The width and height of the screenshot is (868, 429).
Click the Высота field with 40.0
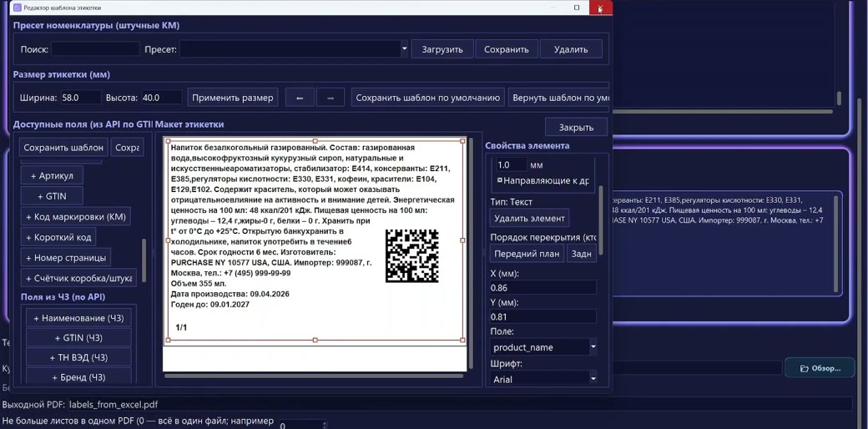click(162, 98)
